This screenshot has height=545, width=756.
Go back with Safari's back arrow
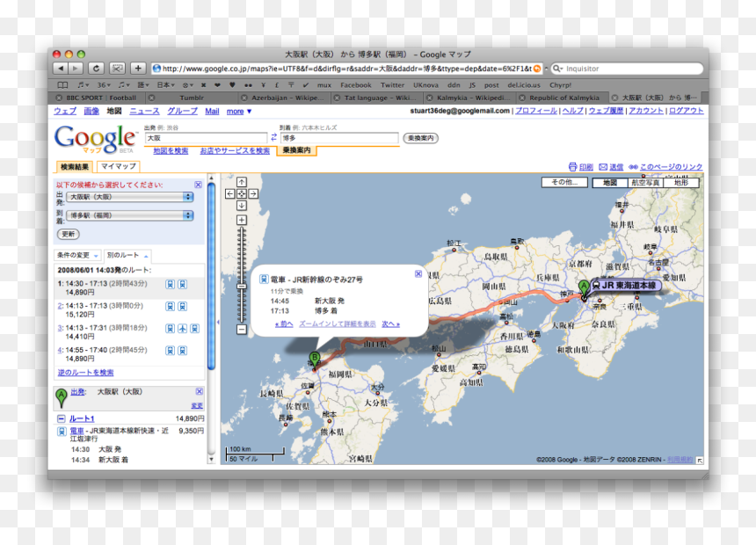tap(61, 69)
